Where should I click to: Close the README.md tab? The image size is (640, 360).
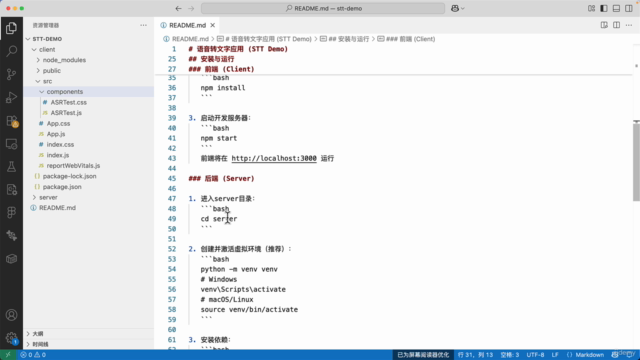pos(213,25)
